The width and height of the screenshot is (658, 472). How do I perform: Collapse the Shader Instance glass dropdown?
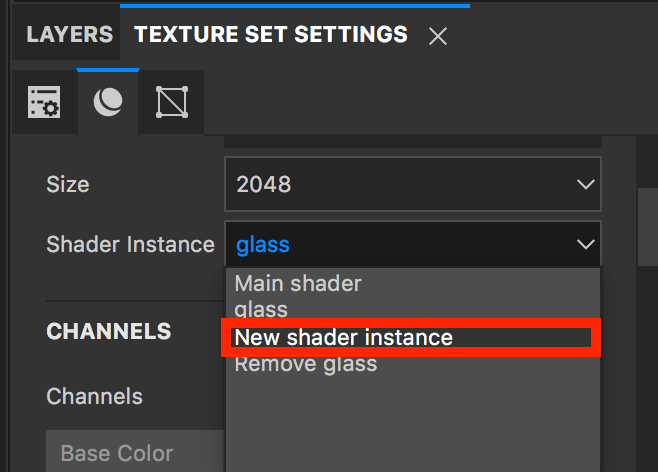(x=413, y=244)
